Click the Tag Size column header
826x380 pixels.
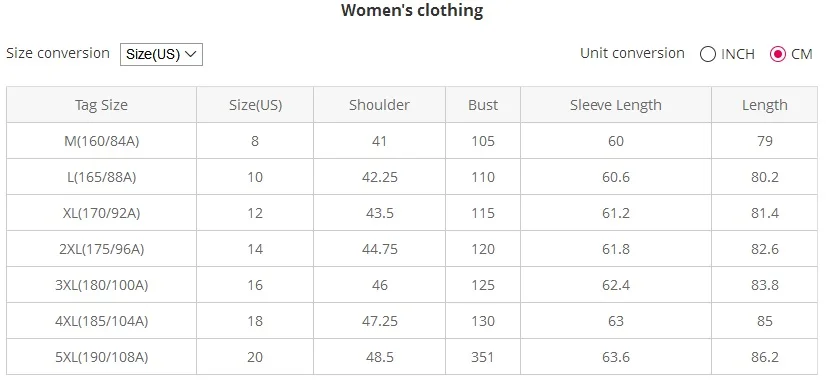click(x=101, y=105)
